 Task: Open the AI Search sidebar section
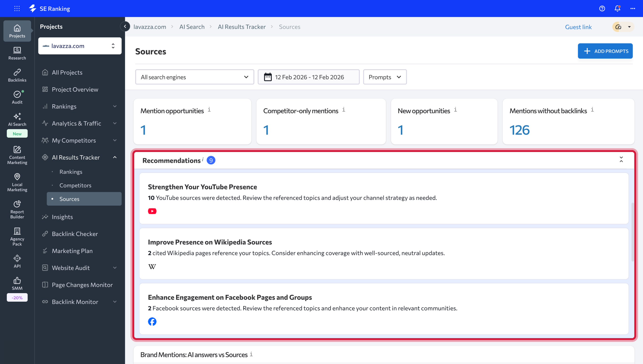[x=17, y=120]
